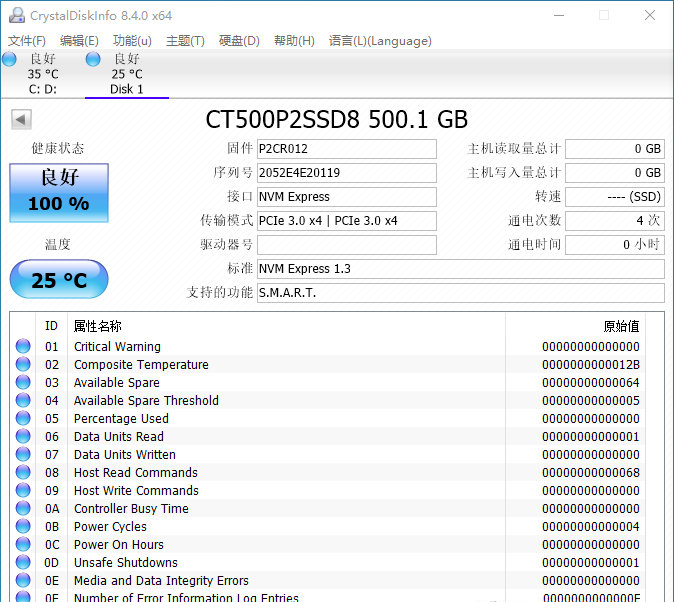The height and width of the screenshot is (602, 674).
Task: Select the Disk 1 status orb
Action: click(93, 59)
